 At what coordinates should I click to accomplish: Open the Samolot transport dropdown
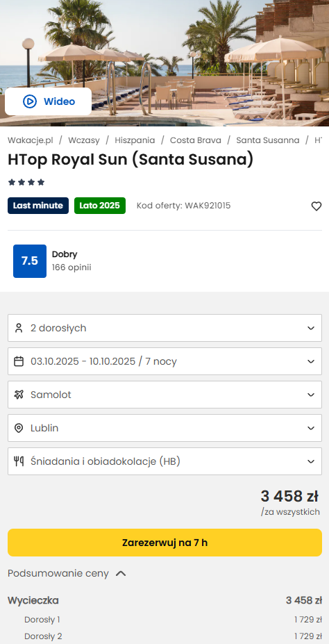(x=164, y=395)
